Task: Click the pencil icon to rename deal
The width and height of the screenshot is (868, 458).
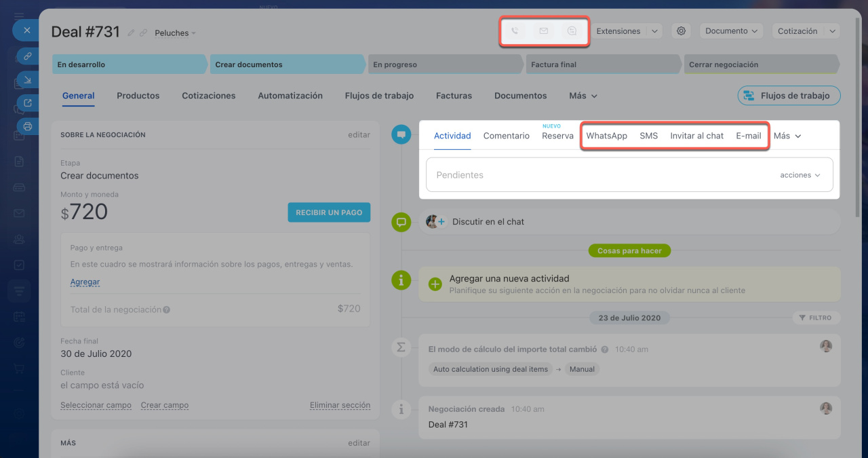Action: click(131, 33)
